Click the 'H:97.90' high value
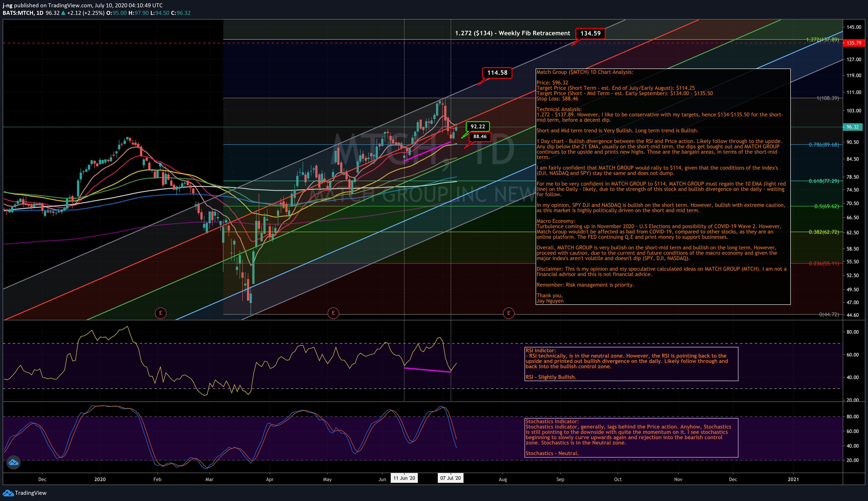868x501 pixels. click(x=138, y=13)
